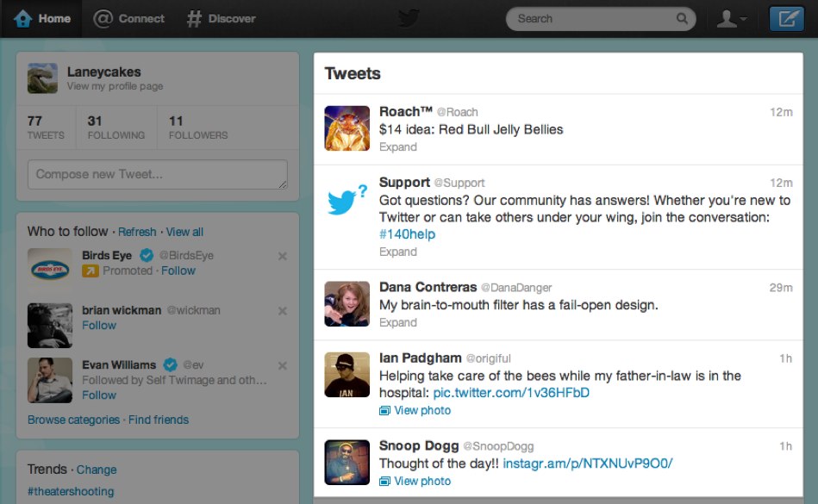Open the @wickman handle

point(194,311)
